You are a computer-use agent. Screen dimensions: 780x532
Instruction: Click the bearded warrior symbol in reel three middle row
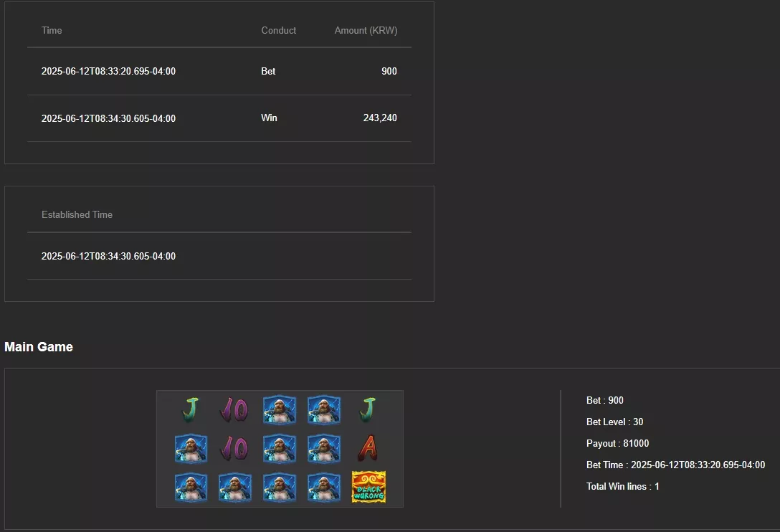279,448
